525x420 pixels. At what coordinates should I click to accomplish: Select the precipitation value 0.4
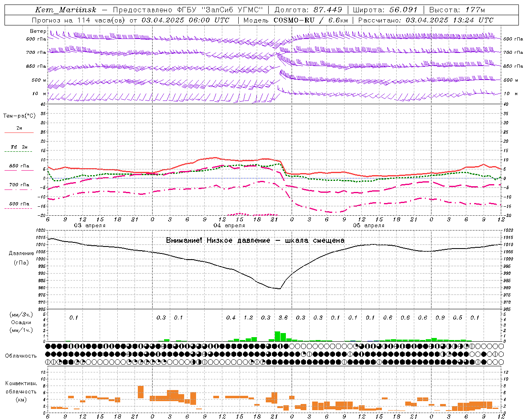231,317
